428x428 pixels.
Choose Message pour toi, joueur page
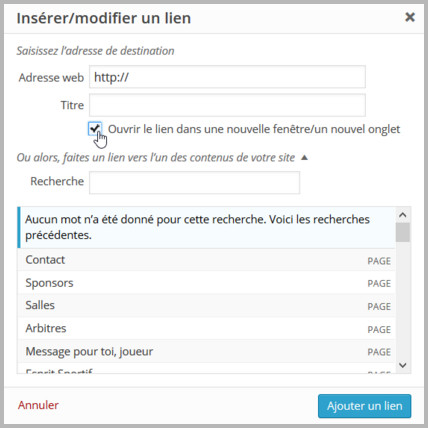206,351
